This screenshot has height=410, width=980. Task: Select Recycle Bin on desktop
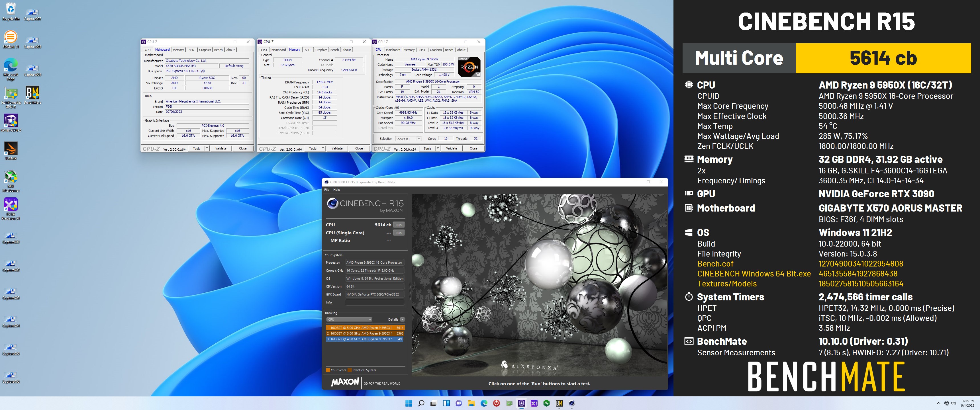tap(11, 11)
